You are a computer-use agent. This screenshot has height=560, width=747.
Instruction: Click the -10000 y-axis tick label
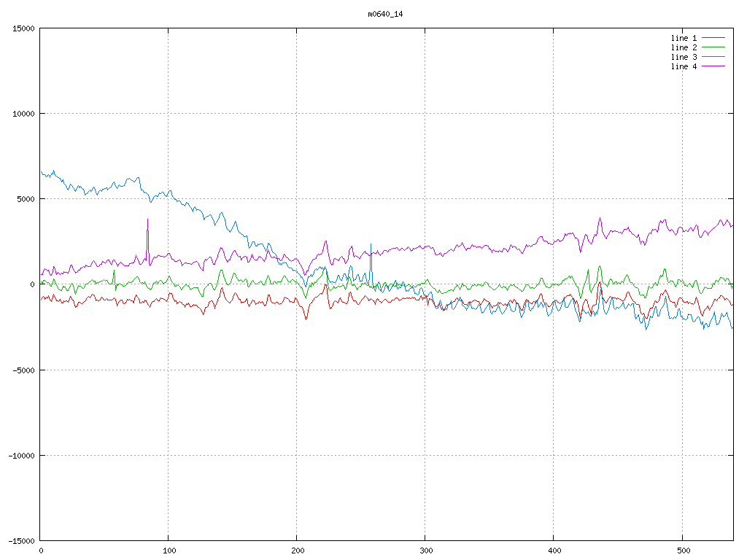pos(21,456)
